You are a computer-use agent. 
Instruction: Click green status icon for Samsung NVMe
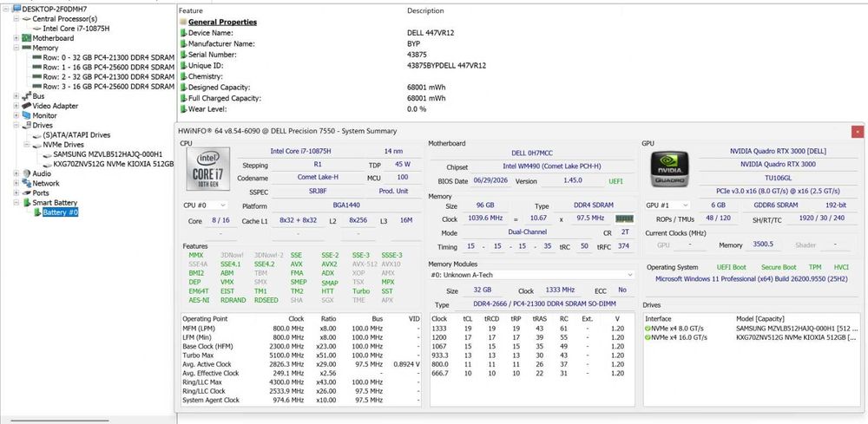click(x=648, y=329)
